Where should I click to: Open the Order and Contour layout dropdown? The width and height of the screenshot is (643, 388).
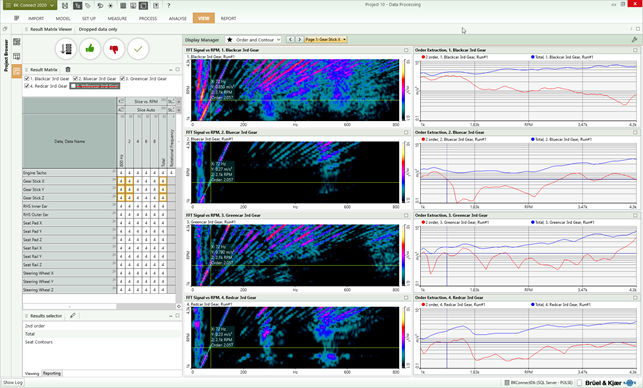(253, 39)
